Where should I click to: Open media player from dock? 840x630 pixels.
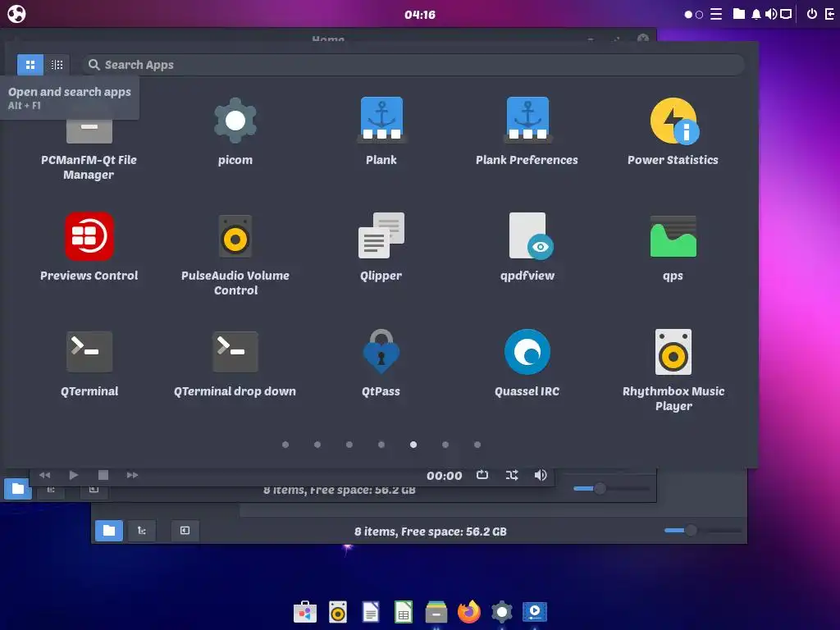coord(535,612)
